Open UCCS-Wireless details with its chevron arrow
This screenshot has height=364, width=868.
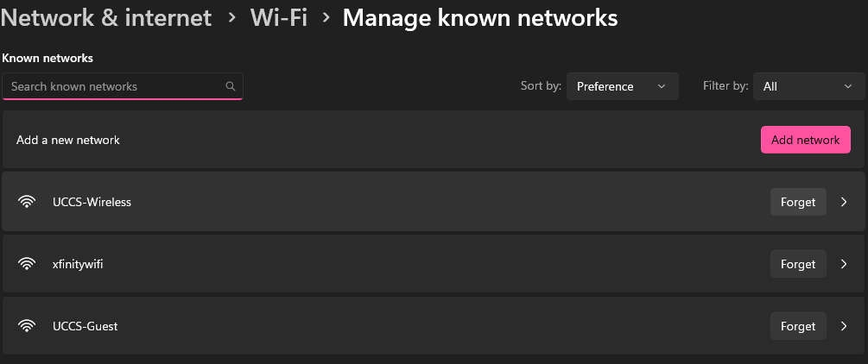click(x=844, y=202)
